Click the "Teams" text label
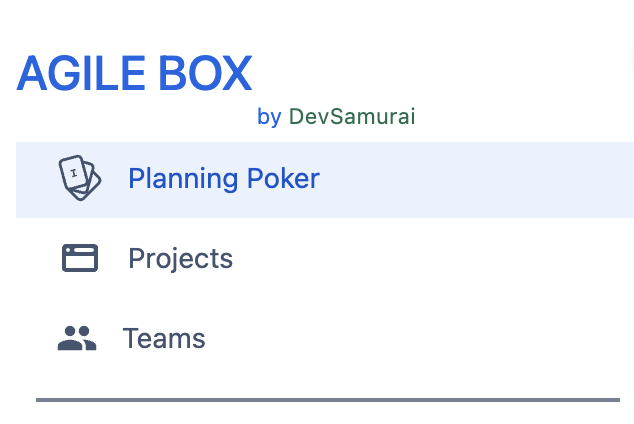This screenshot has width=634, height=424. (164, 339)
